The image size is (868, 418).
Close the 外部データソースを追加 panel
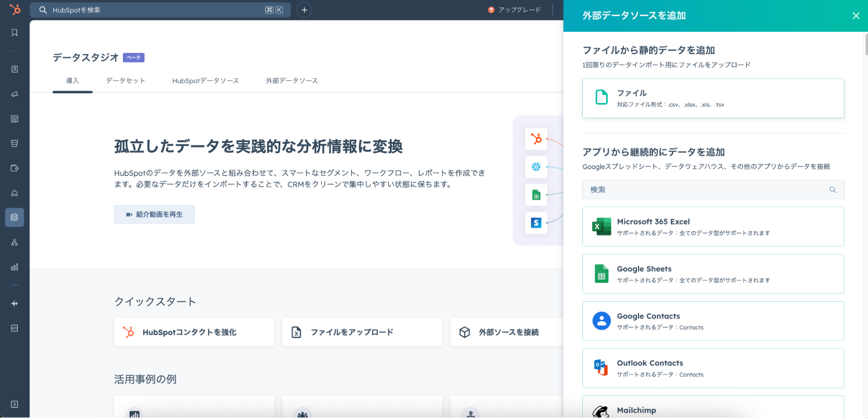pyautogui.click(x=855, y=16)
